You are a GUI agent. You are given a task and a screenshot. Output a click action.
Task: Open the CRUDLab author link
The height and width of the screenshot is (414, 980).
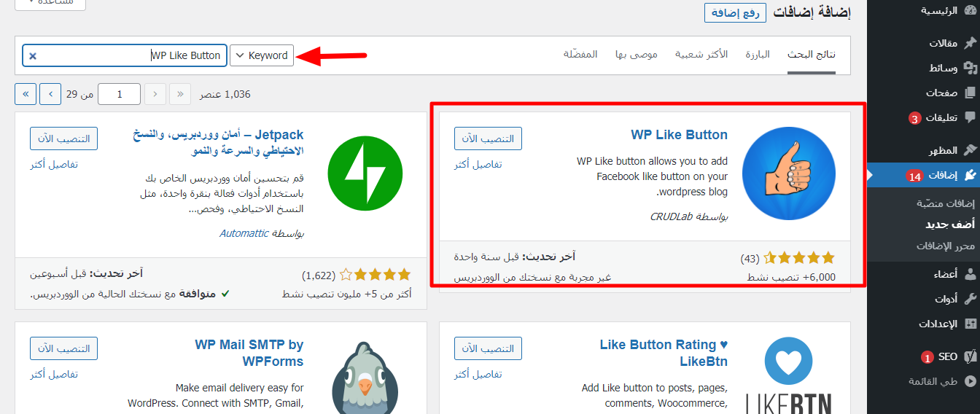pyautogui.click(x=673, y=217)
